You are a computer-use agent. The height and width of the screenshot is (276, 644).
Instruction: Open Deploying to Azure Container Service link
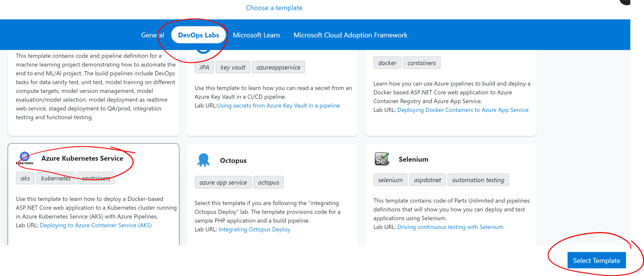coord(95,225)
